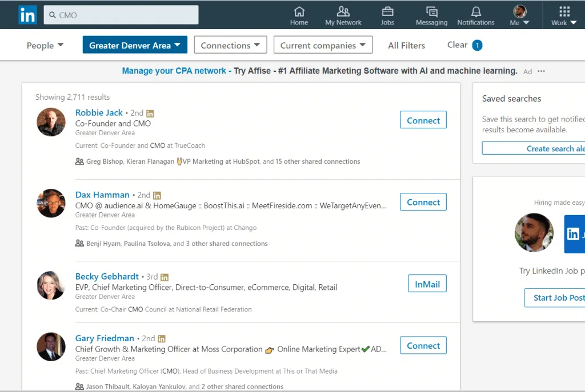Expand the People filter dropdown
Viewport: 585px width, 392px height.
(x=45, y=45)
